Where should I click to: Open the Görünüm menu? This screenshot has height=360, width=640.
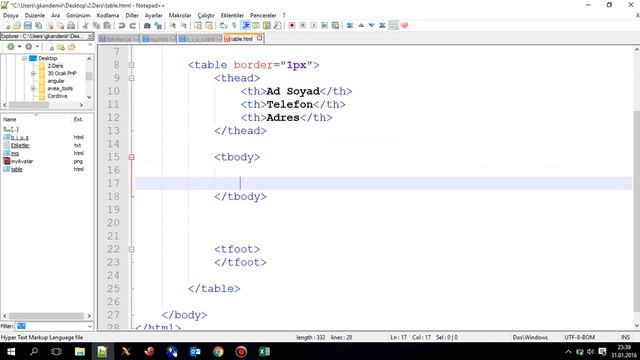click(78, 16)
